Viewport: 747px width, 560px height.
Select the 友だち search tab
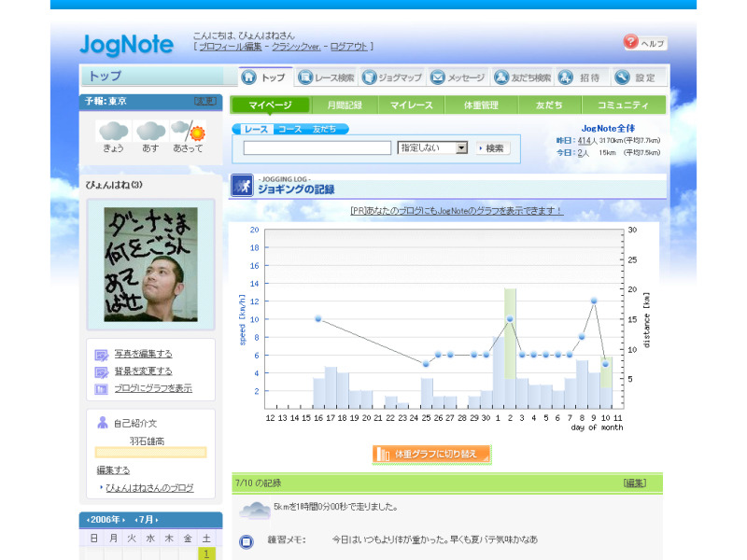pyautogui.click(x=324, y=129)
